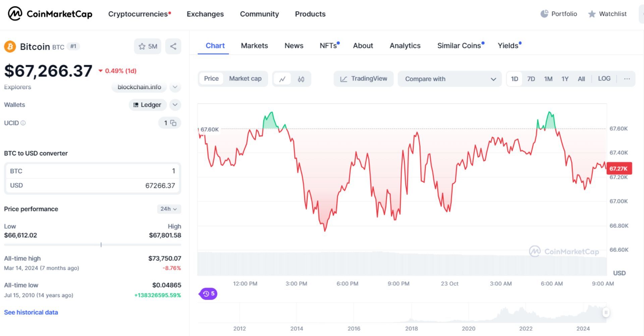Click the share icon next to Bitcoin
The height and width of the screenshot is (336, 644).
point(173,46)
